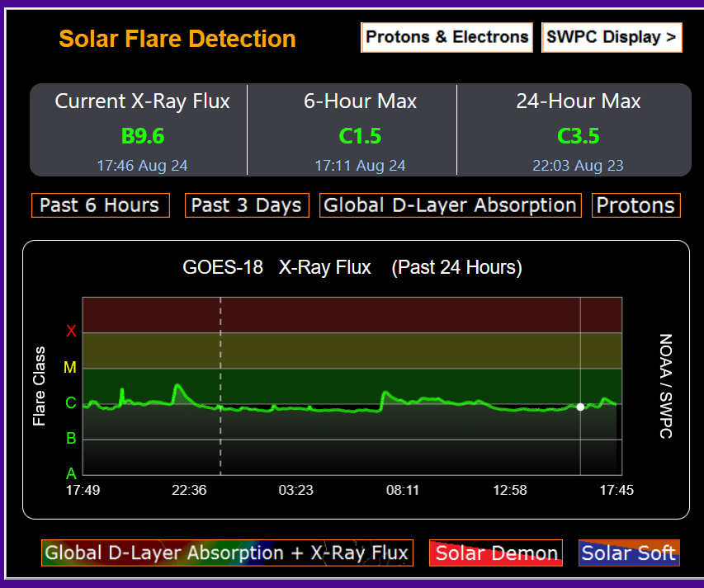Click the 22:36 time axis label
Screen dimensions: 704x588
189,490
